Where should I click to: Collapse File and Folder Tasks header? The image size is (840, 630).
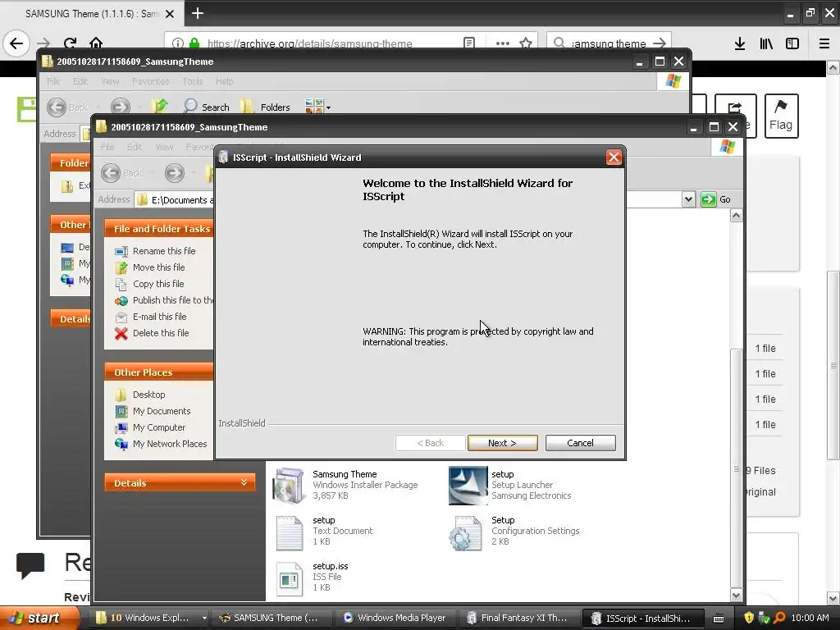click(x=160, y=229)
